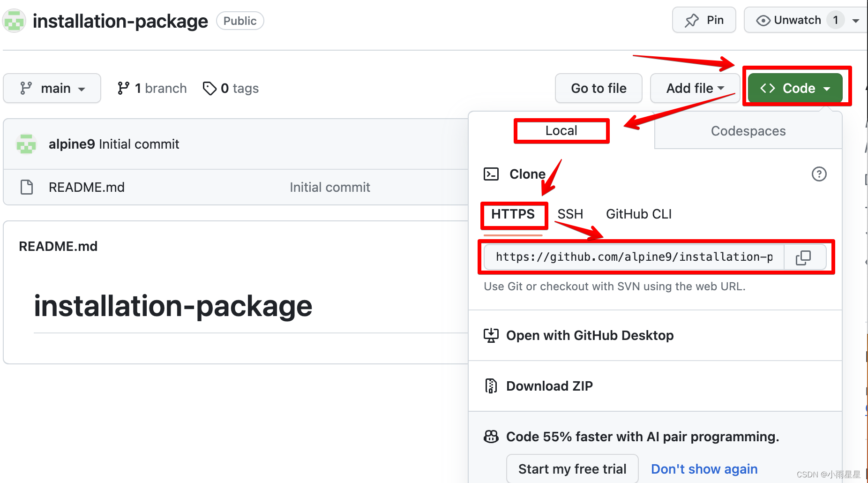Open the main branch selector dropdown

click(52, 88)
